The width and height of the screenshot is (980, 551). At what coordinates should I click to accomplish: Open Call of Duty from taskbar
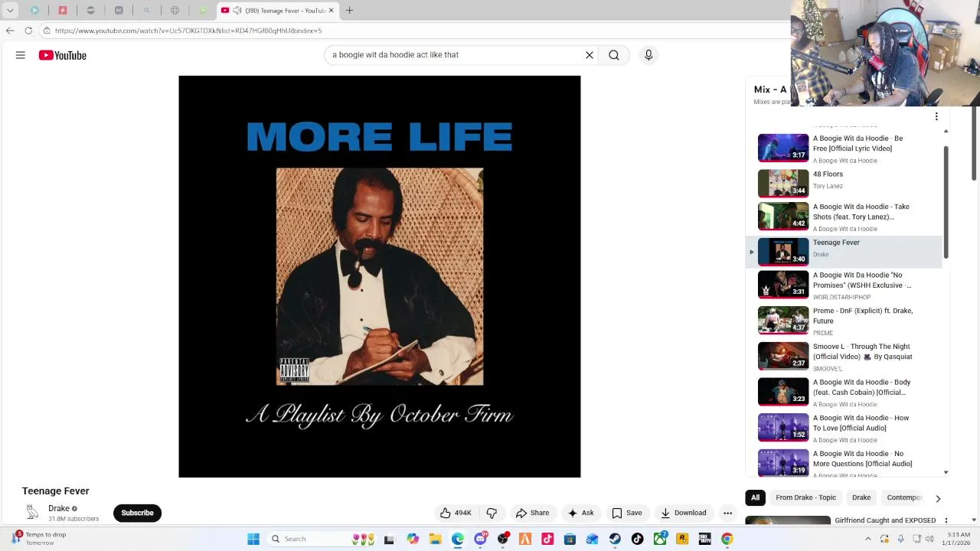tap(704, 539)
